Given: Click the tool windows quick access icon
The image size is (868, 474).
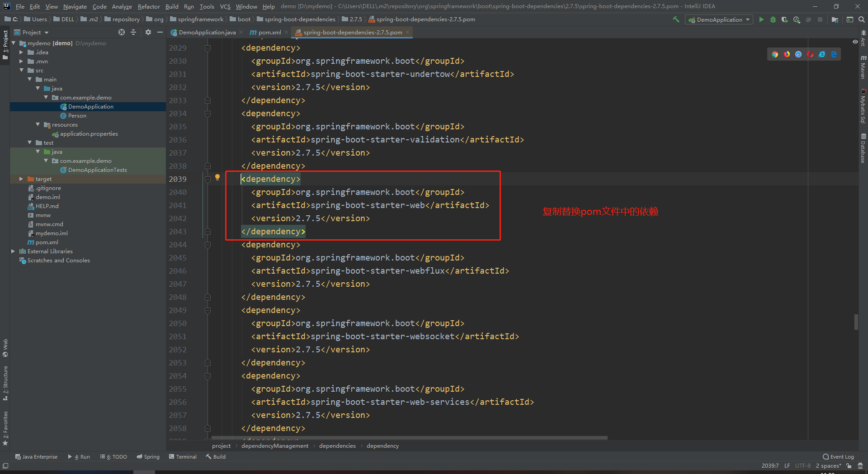Looking at the screenshot, I should point(5,466).
